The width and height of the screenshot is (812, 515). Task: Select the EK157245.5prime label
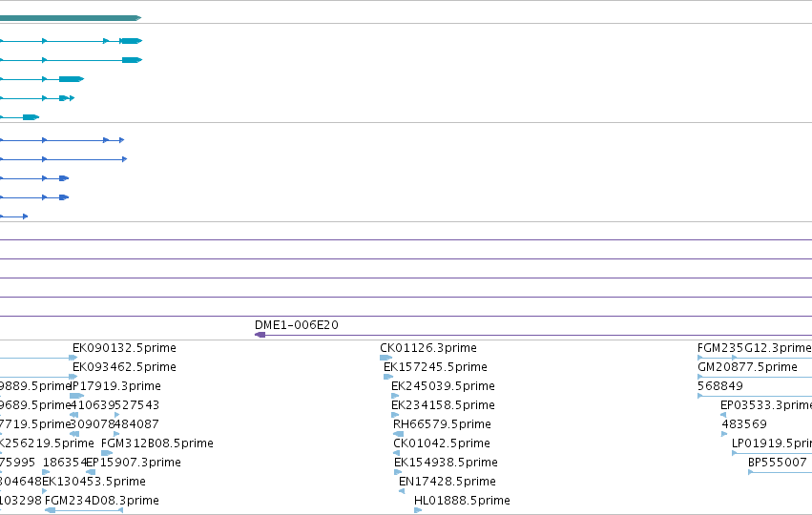click(435, 367)
